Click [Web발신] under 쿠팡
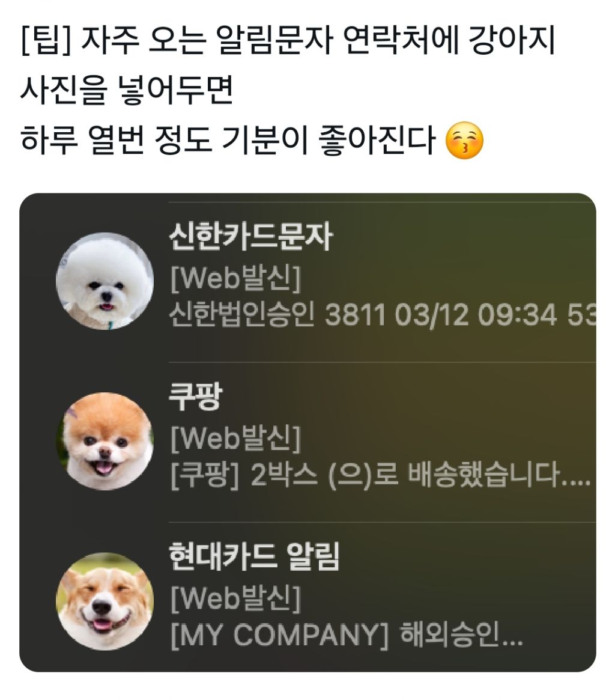Screen dimensions: 615x700 235,438
